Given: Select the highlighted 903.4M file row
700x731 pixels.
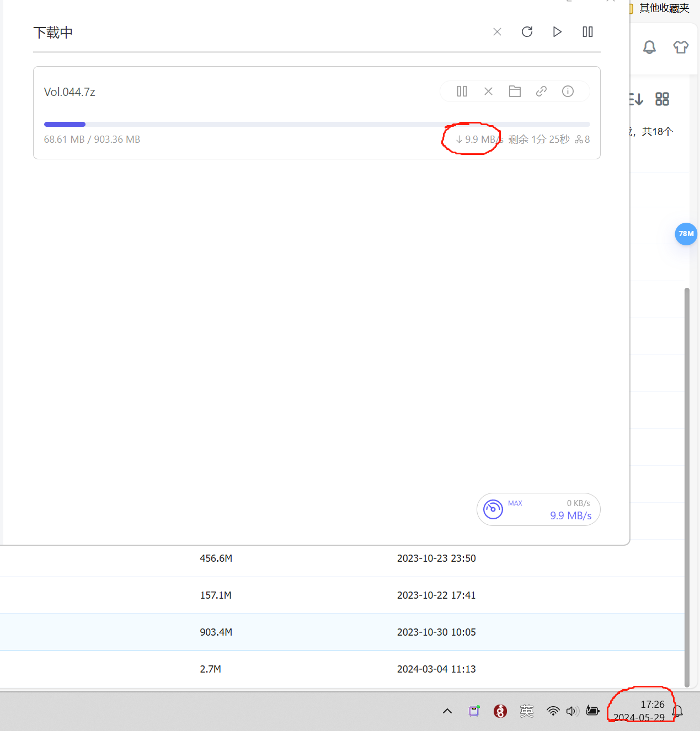Looking at the screenshot, I should pos(342,632).
